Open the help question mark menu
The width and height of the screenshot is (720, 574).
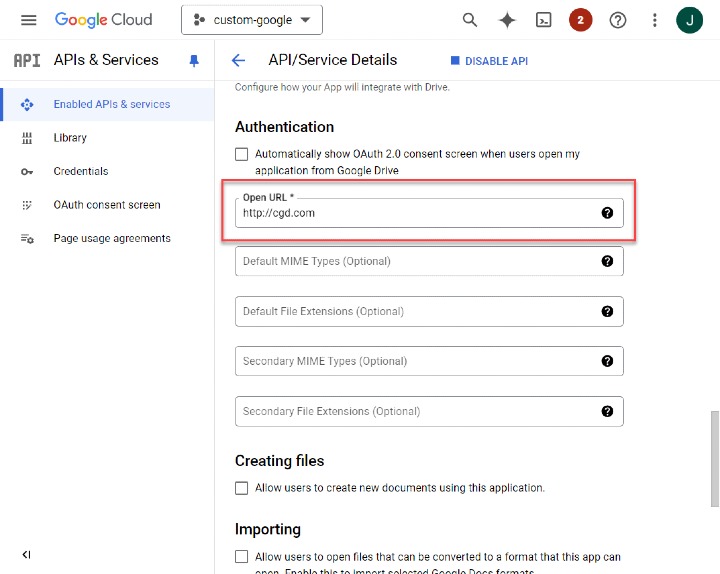click(x=618, y=20)
